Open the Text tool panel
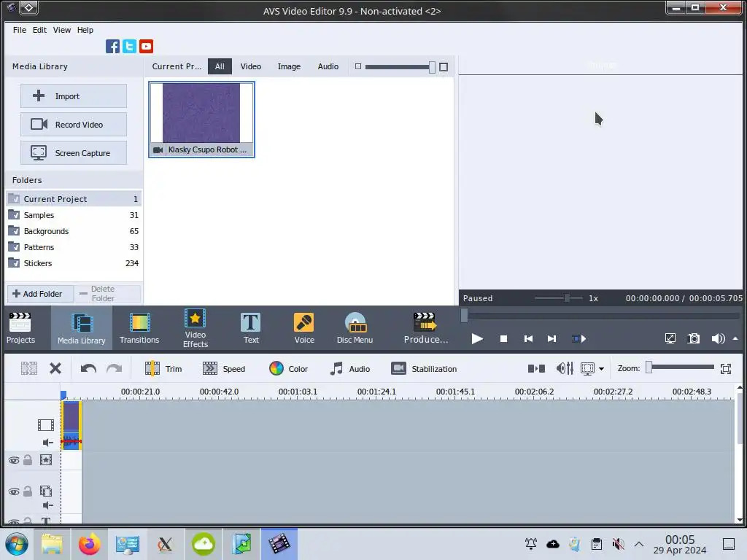 pos(251,328)
